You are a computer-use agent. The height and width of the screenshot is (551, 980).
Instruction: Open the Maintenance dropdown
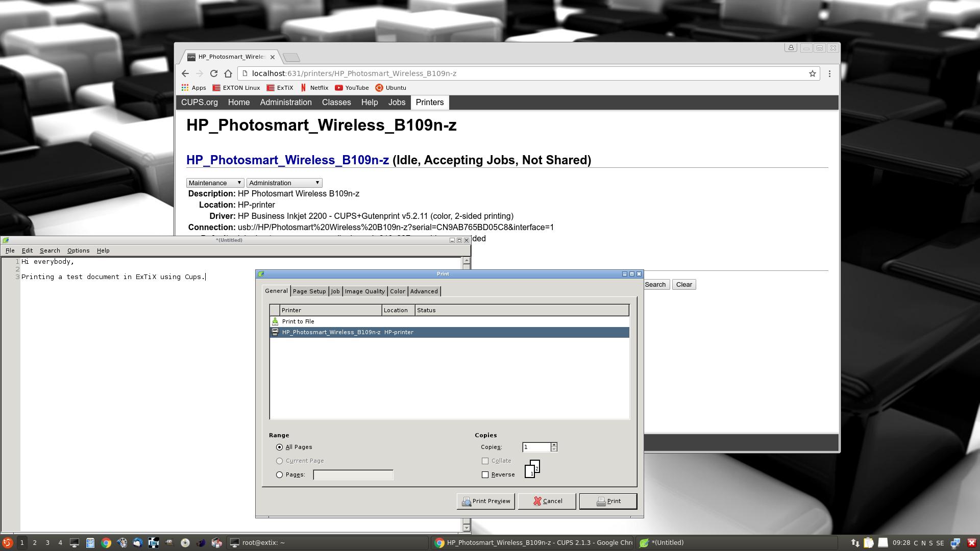[215, 183]
